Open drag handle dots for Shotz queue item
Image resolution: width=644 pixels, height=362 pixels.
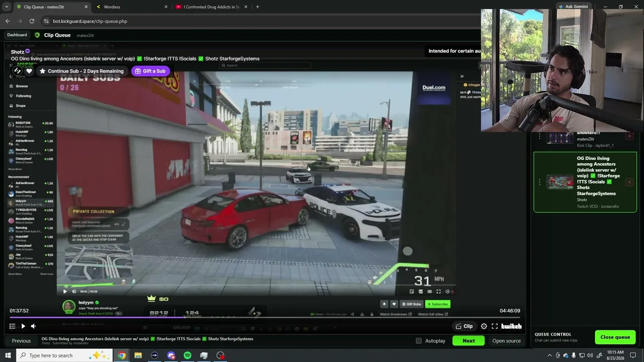[539, 182]
